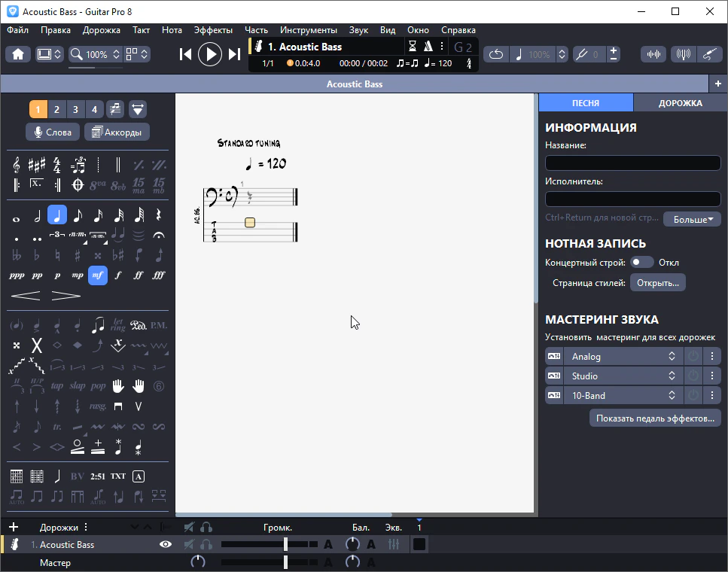Switch to the ДОРОЖКА tab
The width and height of the screenshot is (728, 572).
[x=680, y=103]
